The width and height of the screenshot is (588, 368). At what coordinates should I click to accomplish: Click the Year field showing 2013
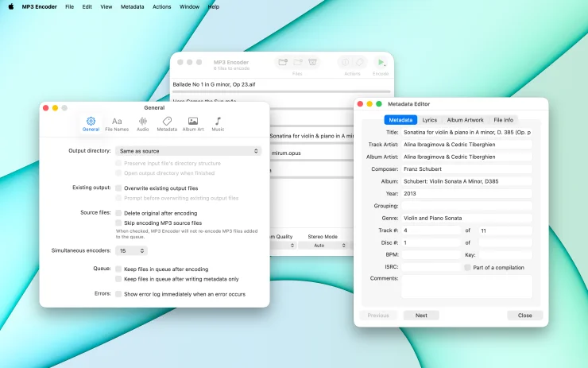tap(467, 194)
